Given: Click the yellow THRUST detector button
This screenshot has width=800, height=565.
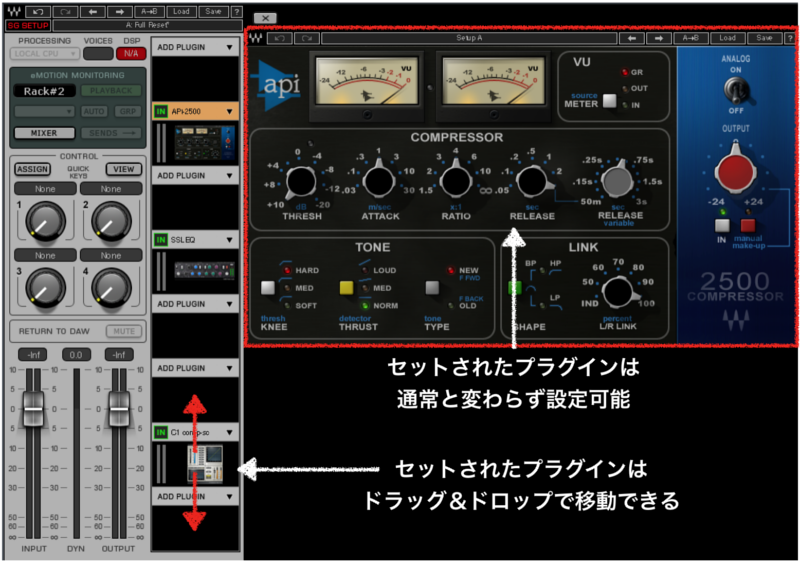Looking at the screenshot, I should click(x=346, y=288).
